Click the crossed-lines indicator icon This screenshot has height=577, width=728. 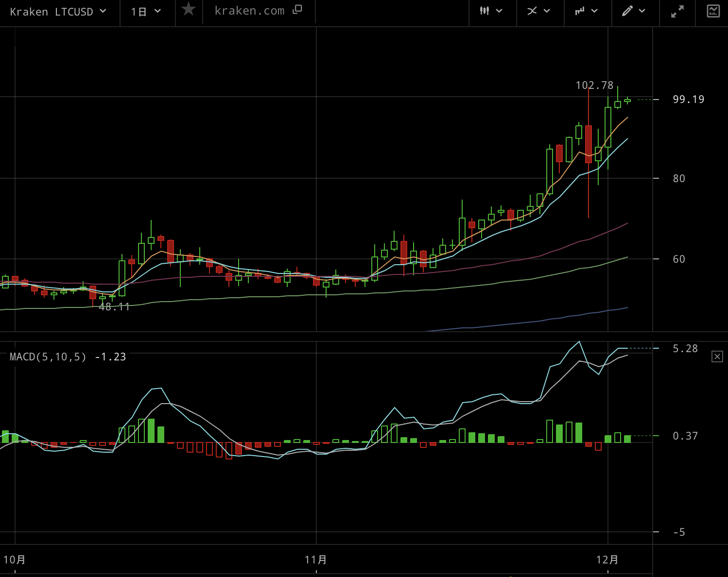(532, 11)
